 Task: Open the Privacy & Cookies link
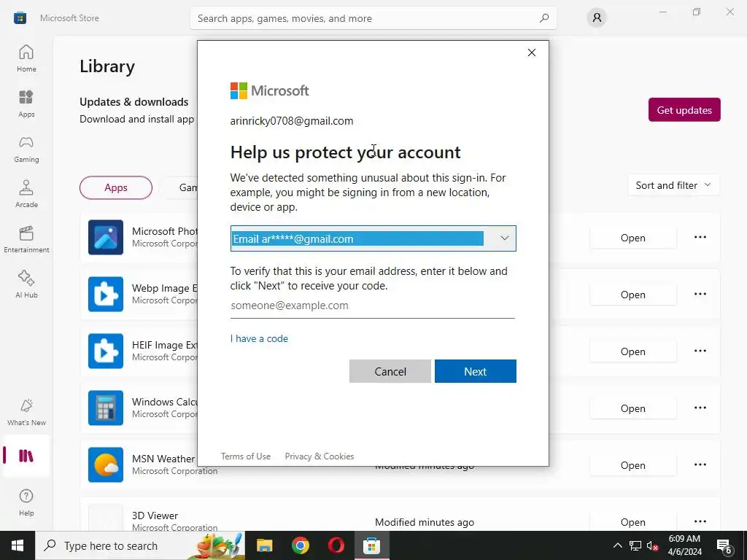[320, 456]
